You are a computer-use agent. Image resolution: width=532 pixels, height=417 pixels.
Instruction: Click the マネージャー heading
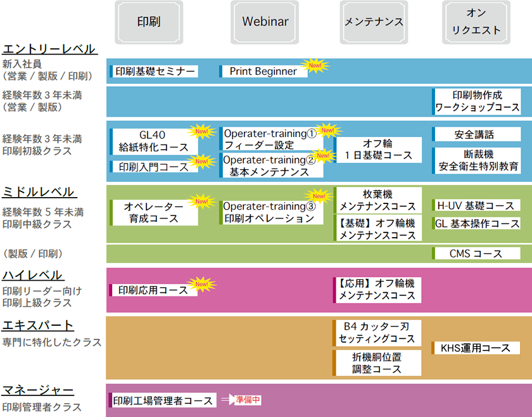pos(37,390)
